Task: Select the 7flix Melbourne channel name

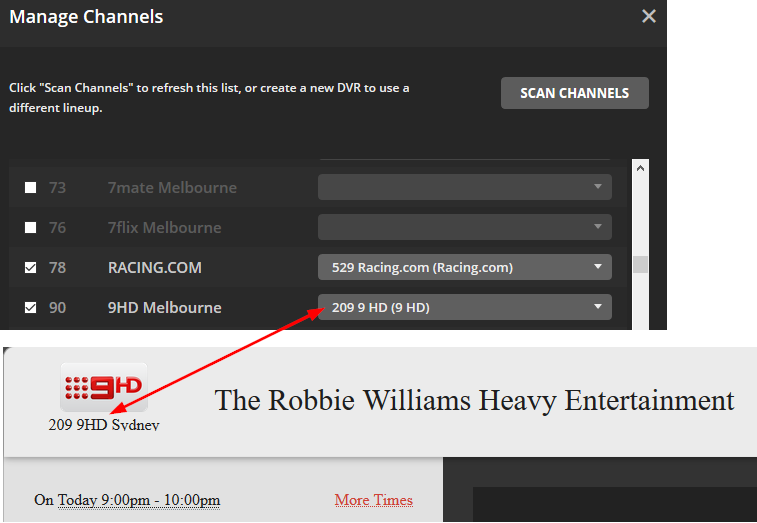Action: tap(165, 227)
